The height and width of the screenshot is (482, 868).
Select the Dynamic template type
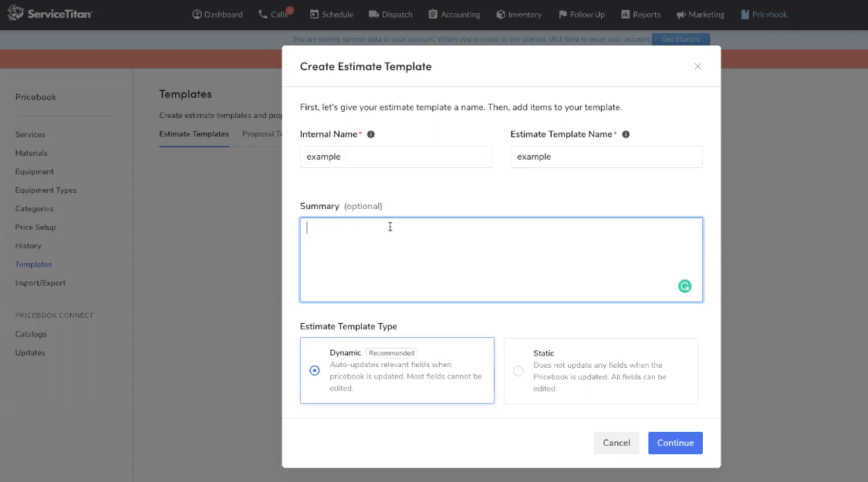(x=314, y=370)
